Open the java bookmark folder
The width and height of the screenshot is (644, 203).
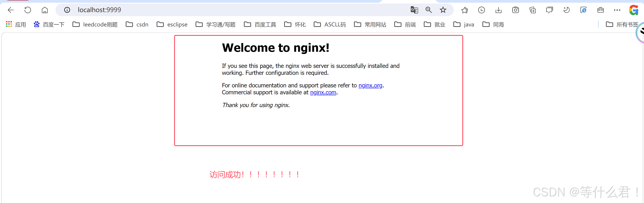coord(464,24)
